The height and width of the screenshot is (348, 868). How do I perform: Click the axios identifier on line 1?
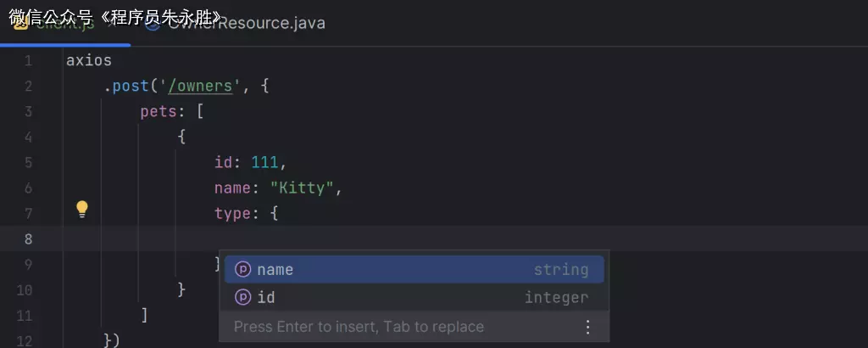(88, 61)
